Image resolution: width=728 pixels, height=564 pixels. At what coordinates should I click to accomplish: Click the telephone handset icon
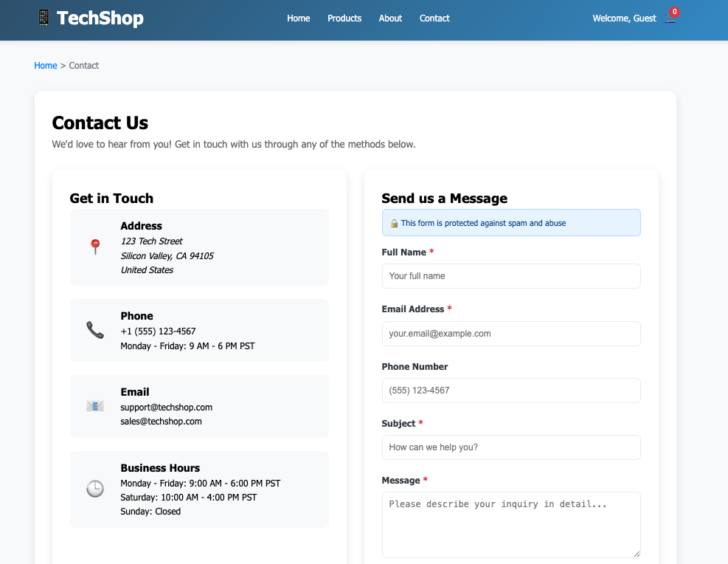click(x=95, y=330)
